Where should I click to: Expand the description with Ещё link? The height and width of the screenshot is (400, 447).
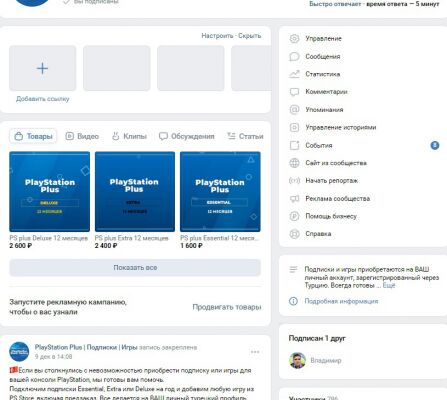389,286
